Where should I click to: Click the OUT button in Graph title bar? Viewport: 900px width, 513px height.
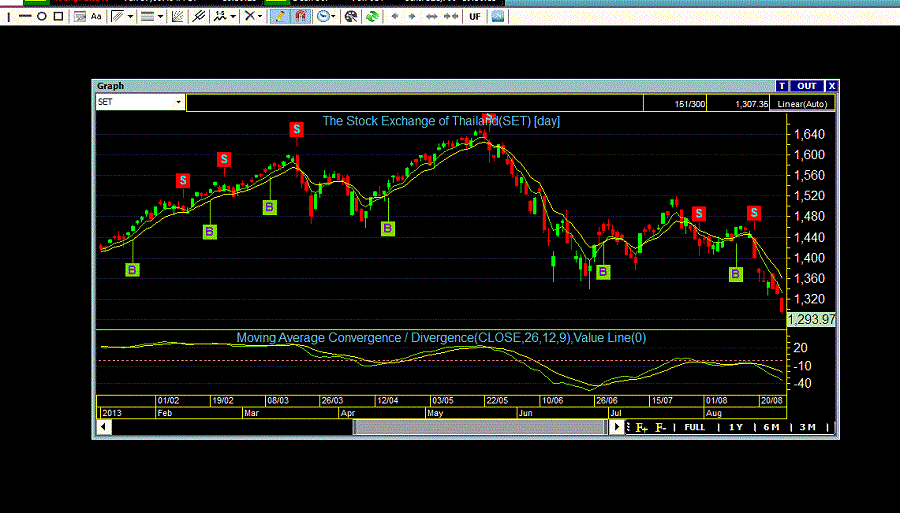tap(806, 86)
